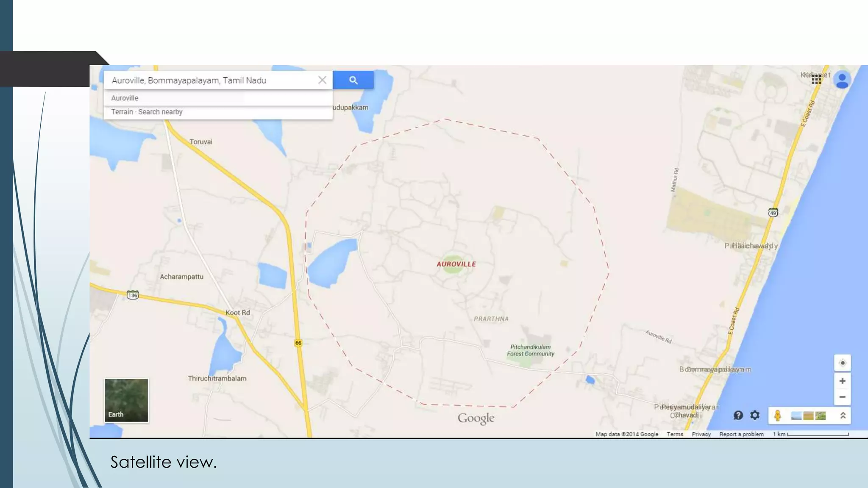Click the route 49 highway shield
This screenshot has height=488, width=868.
773,213
